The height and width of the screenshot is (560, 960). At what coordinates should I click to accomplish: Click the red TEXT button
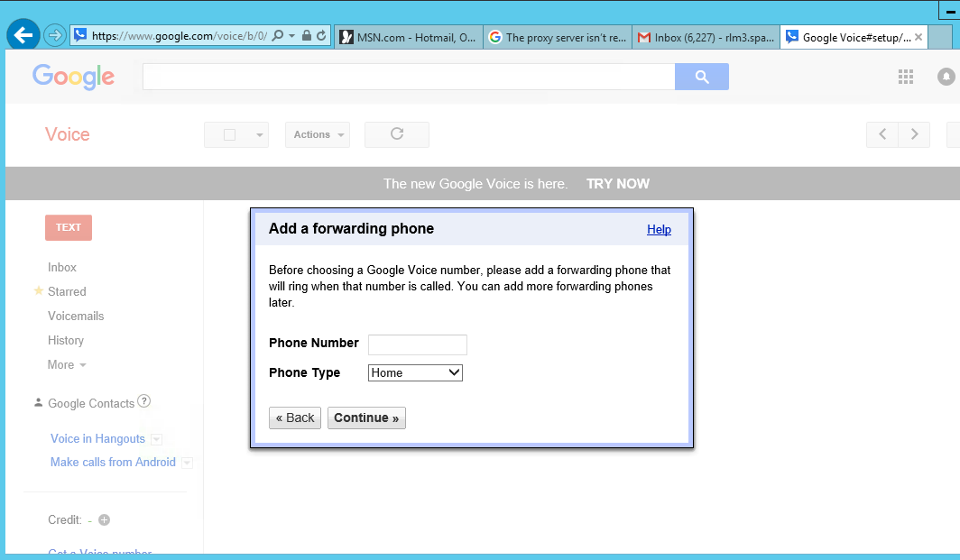tap(69, 227)
